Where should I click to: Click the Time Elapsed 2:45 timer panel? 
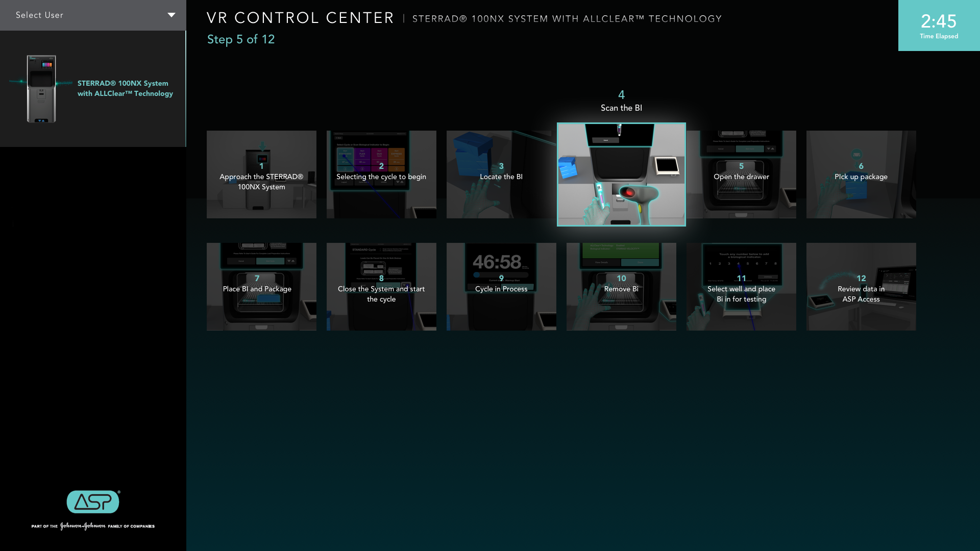[x=939, y=26]
